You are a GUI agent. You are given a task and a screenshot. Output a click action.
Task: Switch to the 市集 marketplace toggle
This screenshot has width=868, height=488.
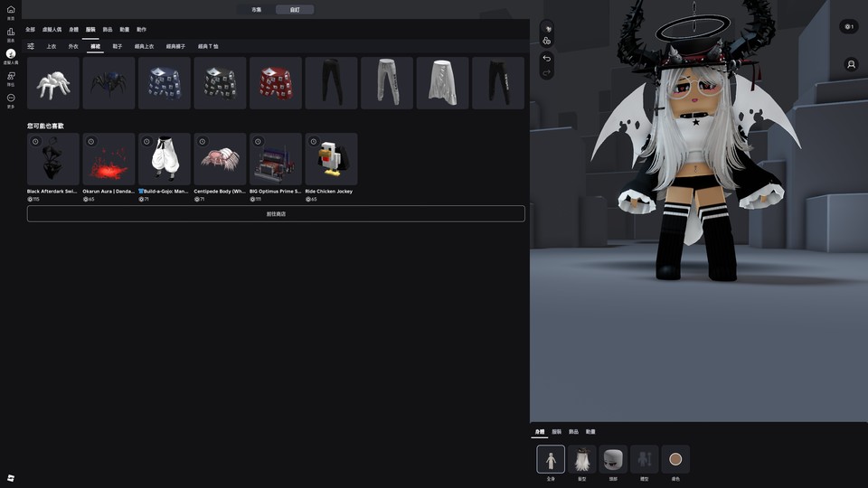coord(256,9)
